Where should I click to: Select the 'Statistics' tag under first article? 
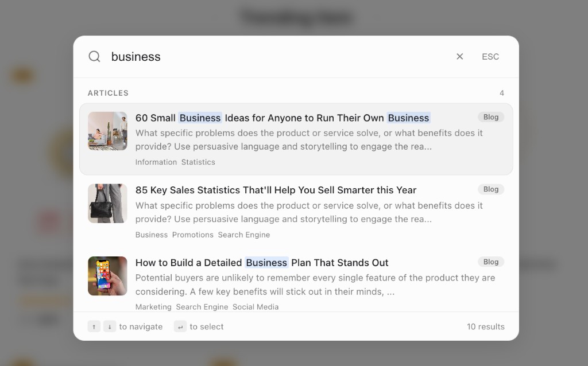coord(198,162)
